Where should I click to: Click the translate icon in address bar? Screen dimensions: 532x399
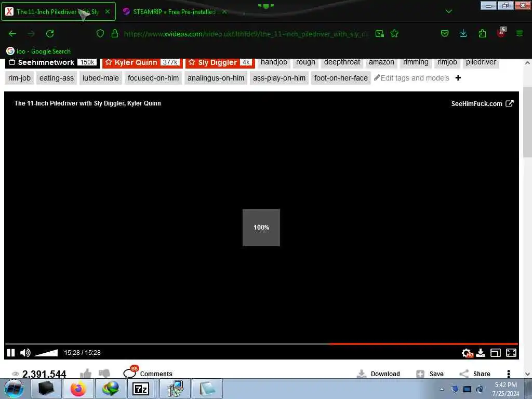coord(380,34)
